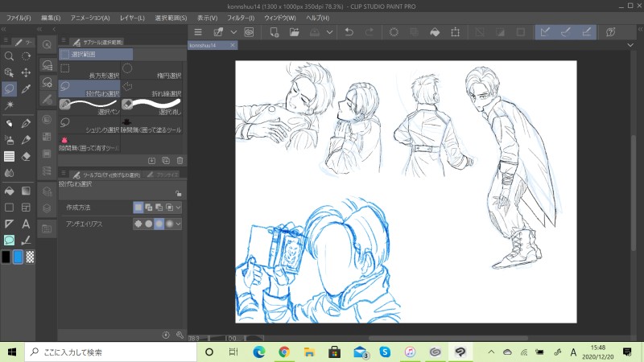Click the Scale/transform icon in command bar
Viewport: 644px width, 362px height.
click(x=455, y=32)
